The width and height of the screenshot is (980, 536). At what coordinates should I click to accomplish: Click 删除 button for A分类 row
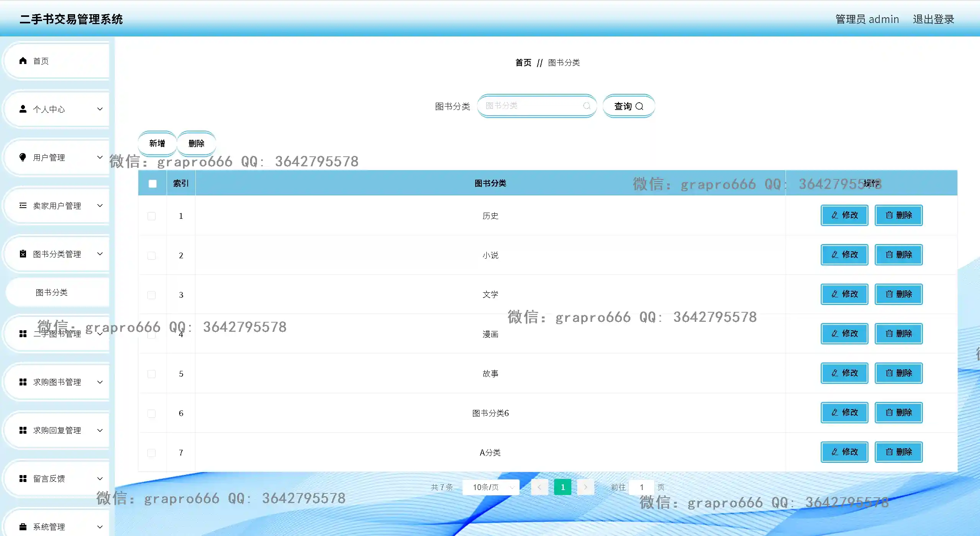click(x=898, y=452)
